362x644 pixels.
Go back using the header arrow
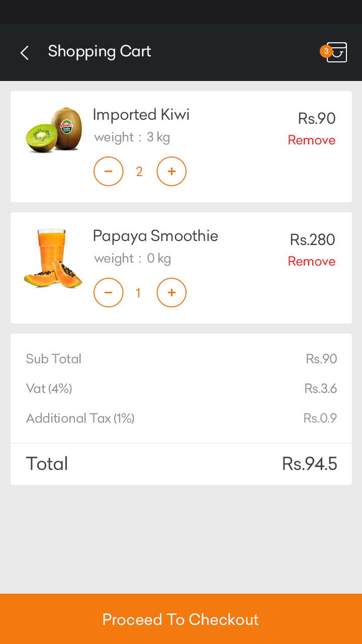point(24,52)
